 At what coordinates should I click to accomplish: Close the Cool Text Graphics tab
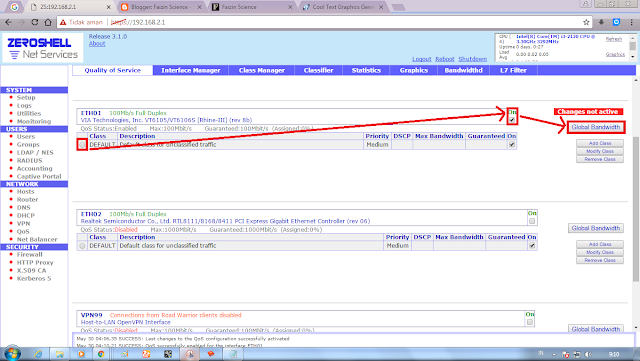pyautogui.click(x=381, y=7)
